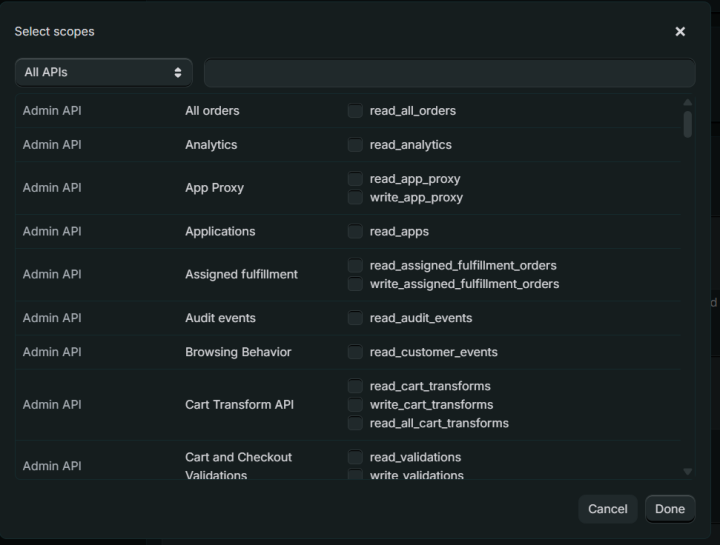Enable write_app_proxy scope
The height and width of the screenshot is (546, 720).
tap(355, 198)
